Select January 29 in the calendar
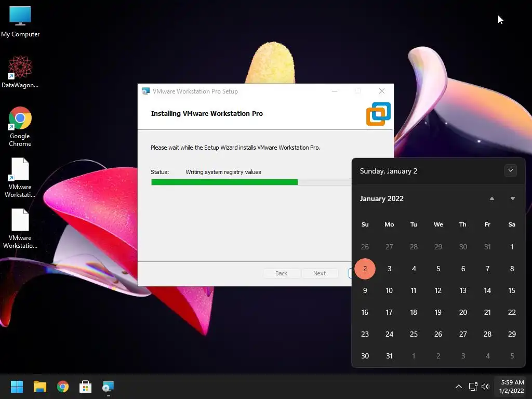 (512, 334)
